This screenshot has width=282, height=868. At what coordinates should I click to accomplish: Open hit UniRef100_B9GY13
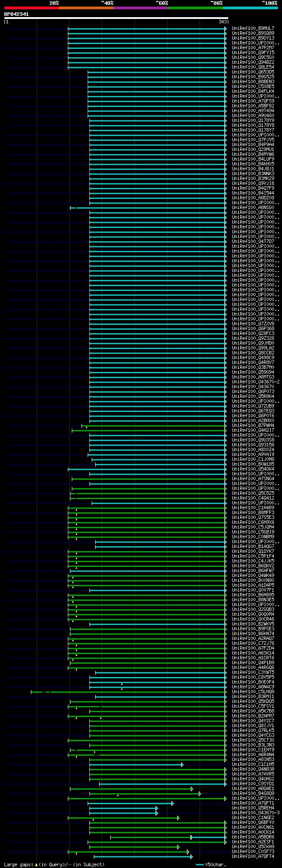click(x=253, y=38)
